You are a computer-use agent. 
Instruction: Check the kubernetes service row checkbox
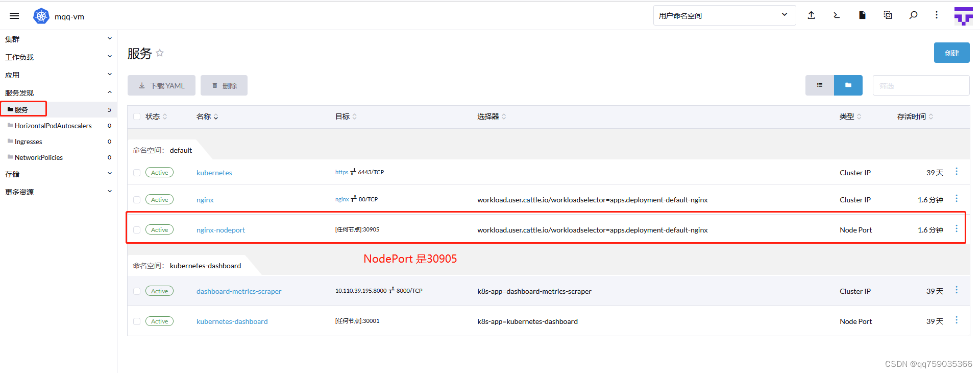tap(137, 173)
